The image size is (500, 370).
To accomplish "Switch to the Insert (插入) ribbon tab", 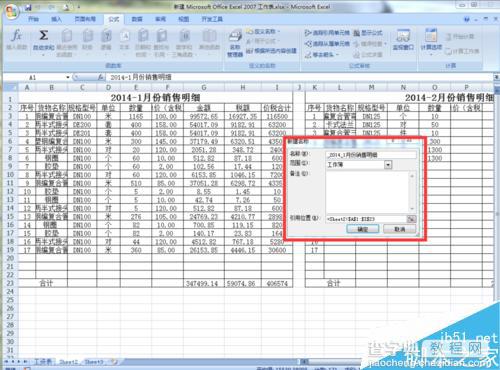I will [56, 19].
